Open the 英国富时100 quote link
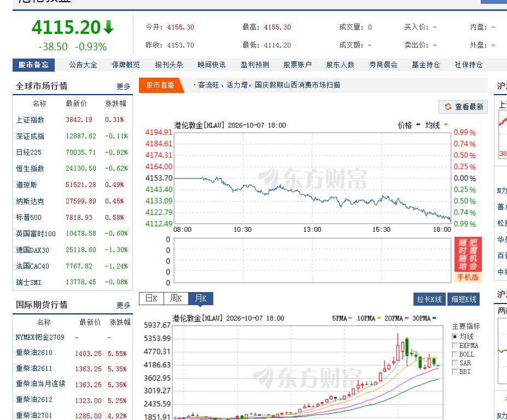Image resolution: width=507 pixels, height=420 pixels. (x=36, y=234)
